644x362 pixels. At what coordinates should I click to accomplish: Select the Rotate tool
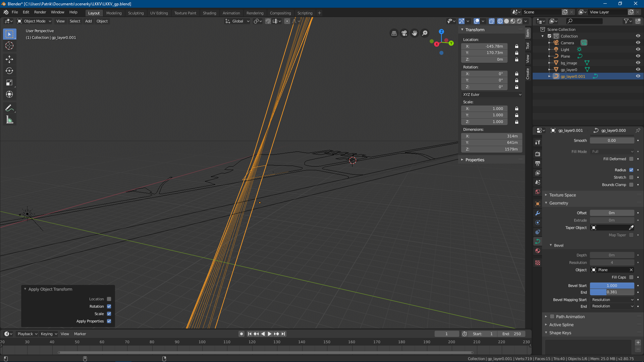click(9, 71)
